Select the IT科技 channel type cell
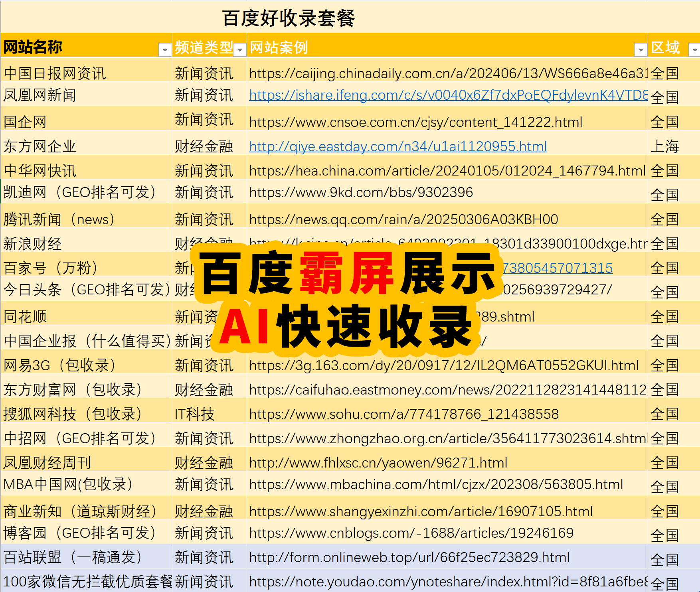Image resolution: width=700 pixels, height=592 pixels. (195, 414)
